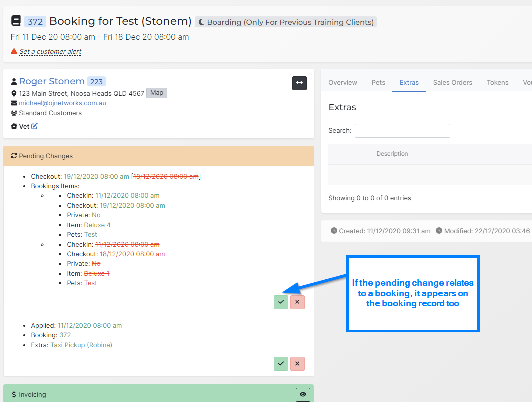Click the Modified clock icon
The image size is (532, 402).
[439, 231]
